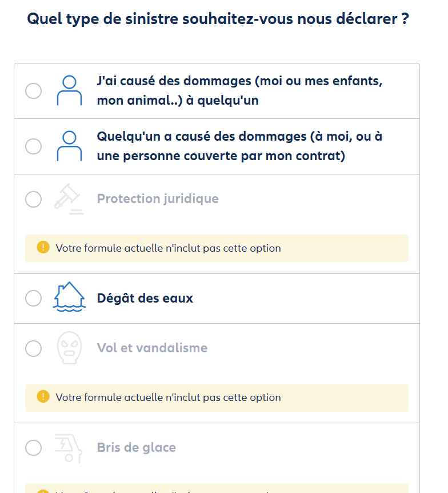Select the Protection juridique radio button

[x=33, y=199]
